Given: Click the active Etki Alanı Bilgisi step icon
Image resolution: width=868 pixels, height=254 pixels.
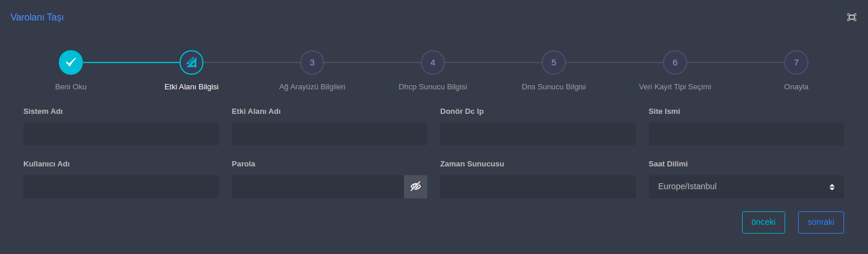Looking at the screenshot, I should tap(191, 62).
